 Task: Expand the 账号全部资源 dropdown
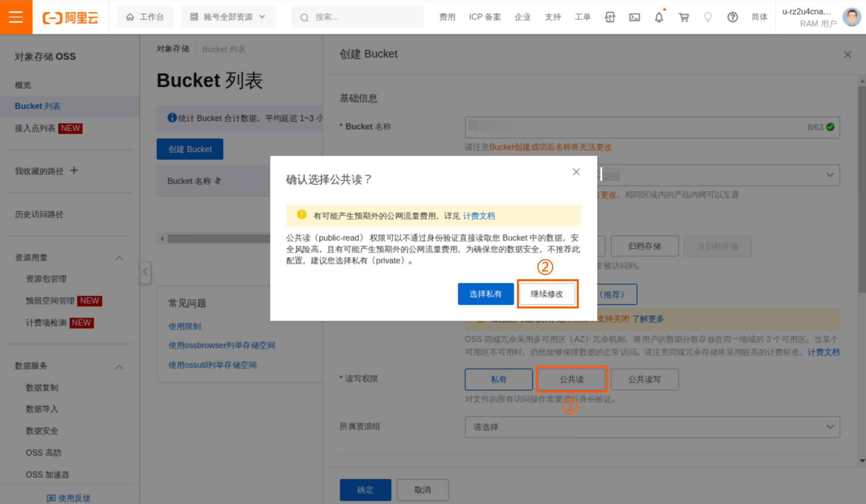click(x=228, y=17)
